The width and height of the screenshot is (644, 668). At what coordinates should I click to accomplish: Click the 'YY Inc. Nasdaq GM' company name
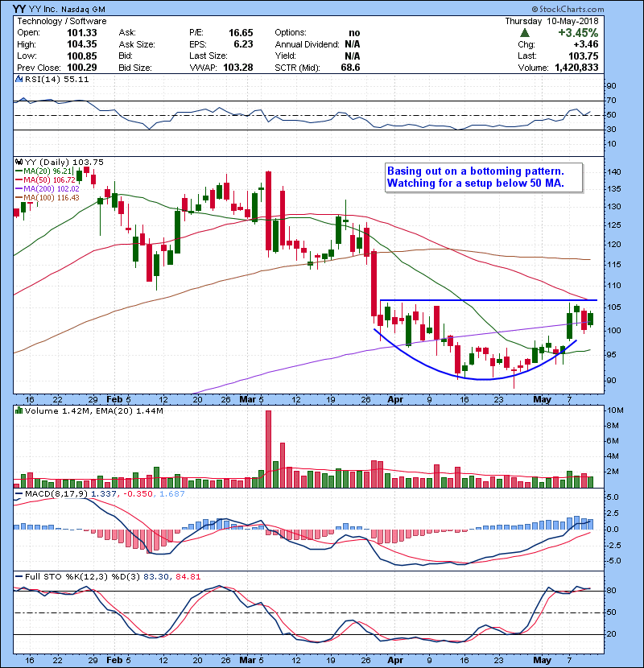[66, 10]
